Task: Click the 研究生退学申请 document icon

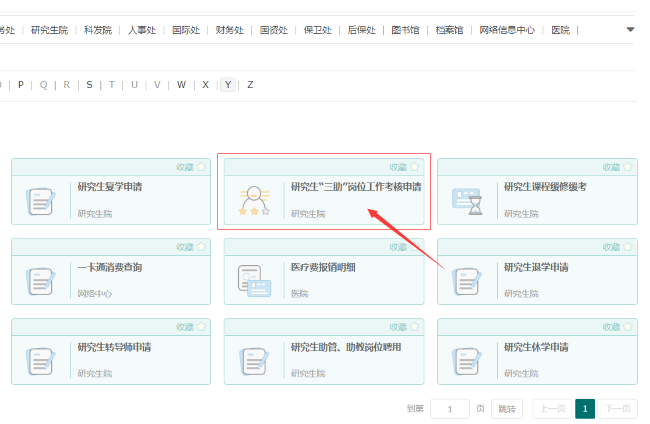Action: click(x=467, y=281)
